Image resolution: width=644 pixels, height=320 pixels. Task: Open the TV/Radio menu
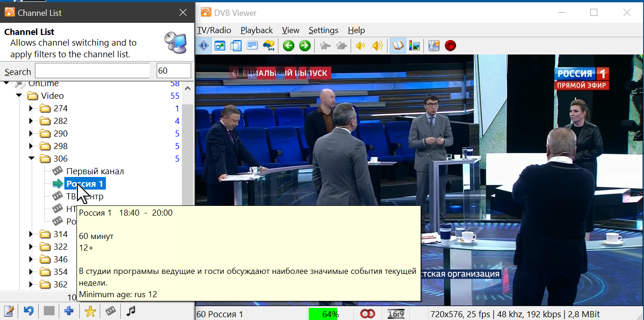click(x=214, y=30)
